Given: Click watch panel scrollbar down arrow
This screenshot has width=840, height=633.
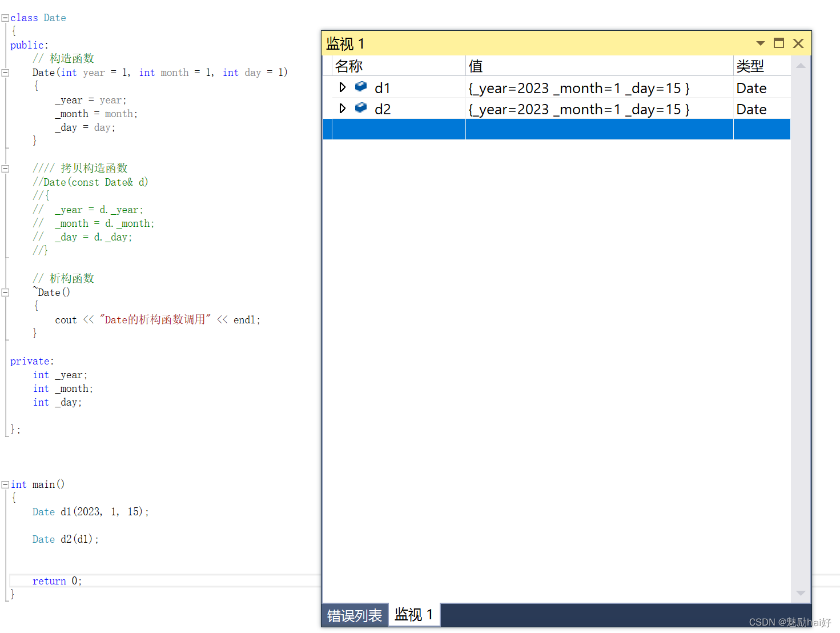Looking at the screenshot, I should point(801,593).
